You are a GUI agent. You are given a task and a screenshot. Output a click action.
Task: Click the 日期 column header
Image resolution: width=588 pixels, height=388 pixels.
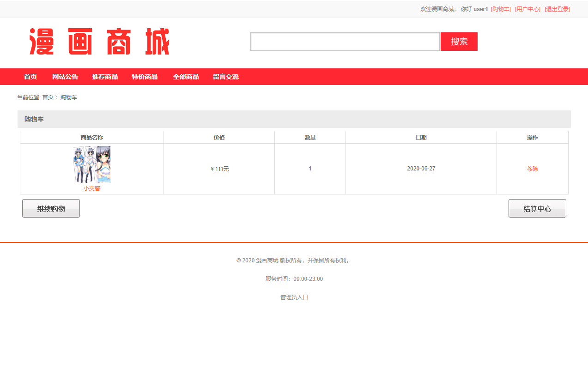421,138
